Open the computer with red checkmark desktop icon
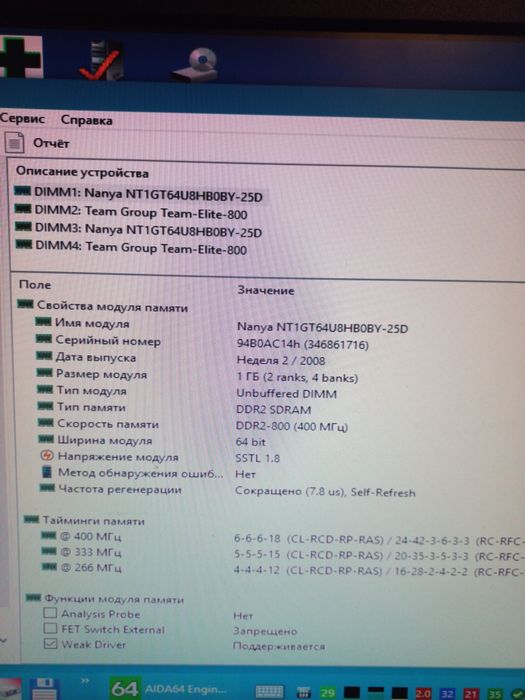 (x=102, y=60)
